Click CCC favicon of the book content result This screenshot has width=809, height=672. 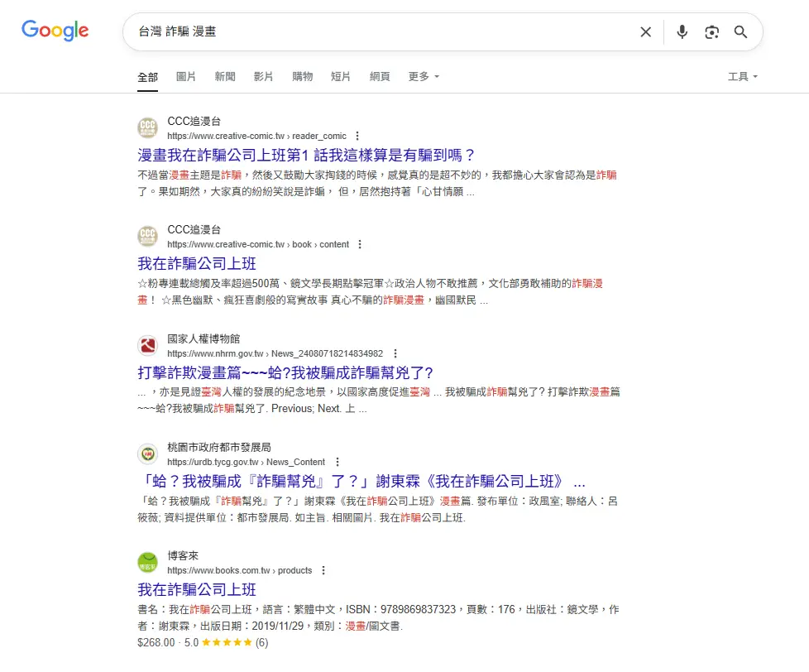tap(147, 237)
